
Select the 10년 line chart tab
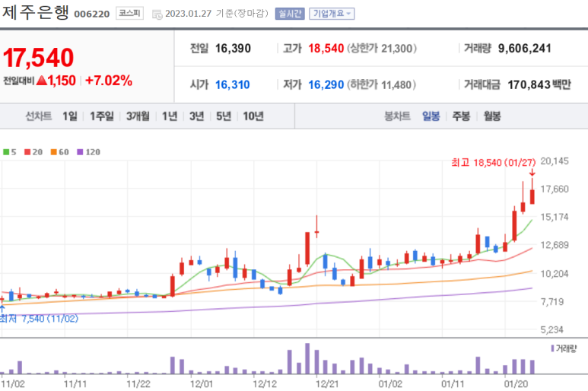253,116
